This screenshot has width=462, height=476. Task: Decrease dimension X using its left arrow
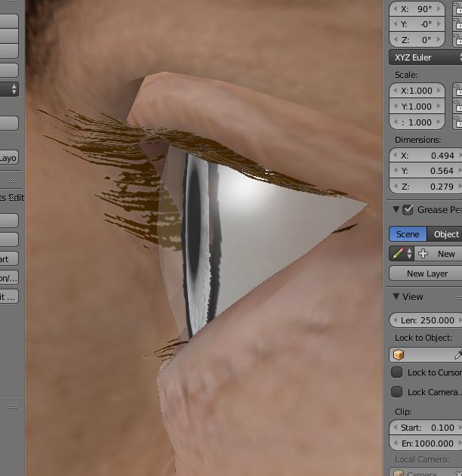coord(396,155)
